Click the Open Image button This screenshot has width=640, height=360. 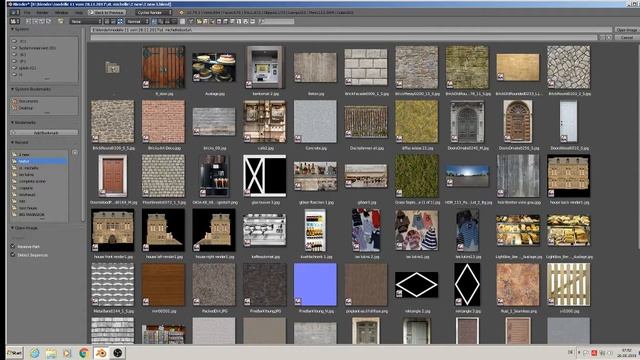[x=627, y=30]
